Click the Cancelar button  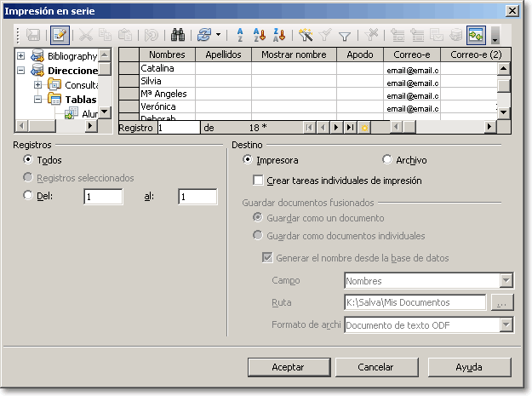click(x=376, y=367)
